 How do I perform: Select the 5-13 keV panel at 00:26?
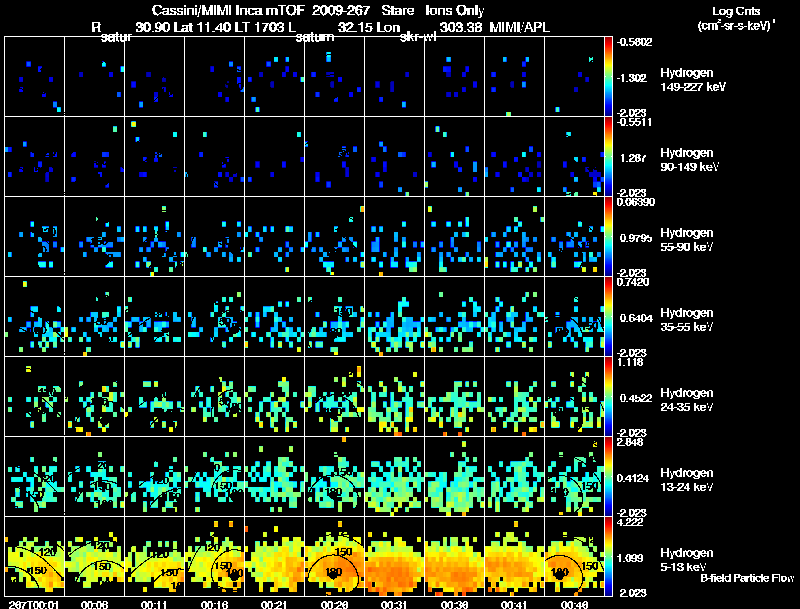[335, 556]
